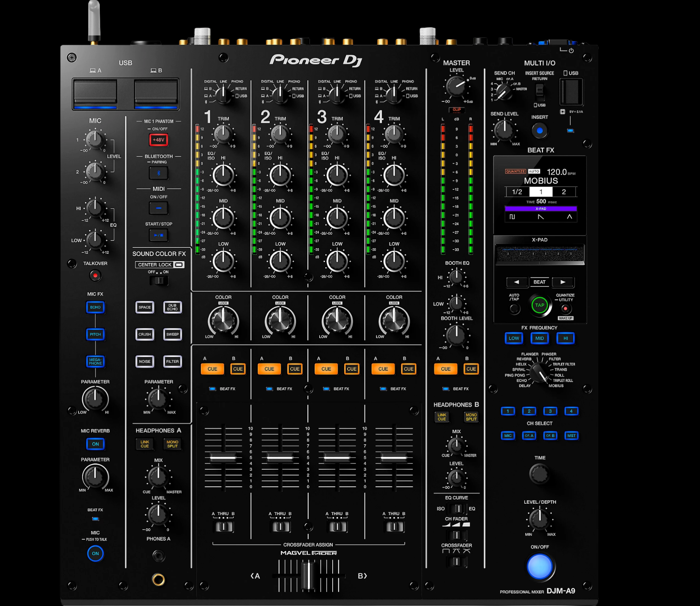The height and width of the screenshot is (606, 700).
Task: Toggle Headphones A MONO SPLIT
Action: (x=172, y=444)
